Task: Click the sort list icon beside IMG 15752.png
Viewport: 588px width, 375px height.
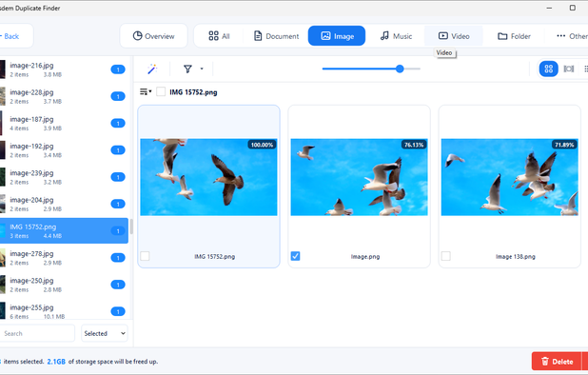Action: [146, 92]
